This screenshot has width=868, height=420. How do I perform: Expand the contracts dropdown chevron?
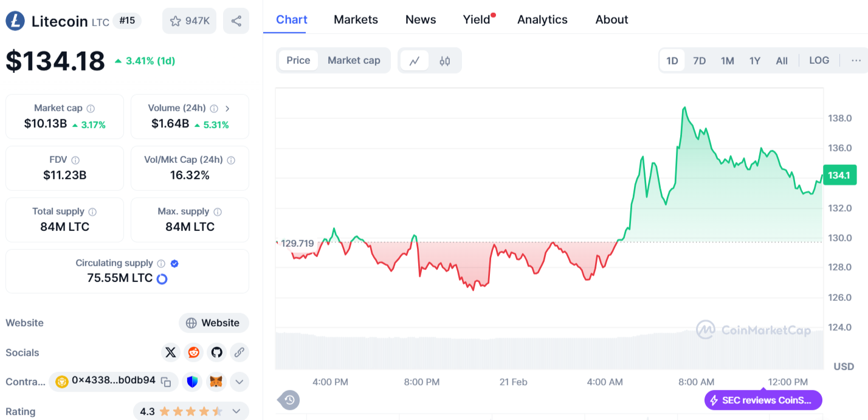pyautogui.click(x=239, y=382)
